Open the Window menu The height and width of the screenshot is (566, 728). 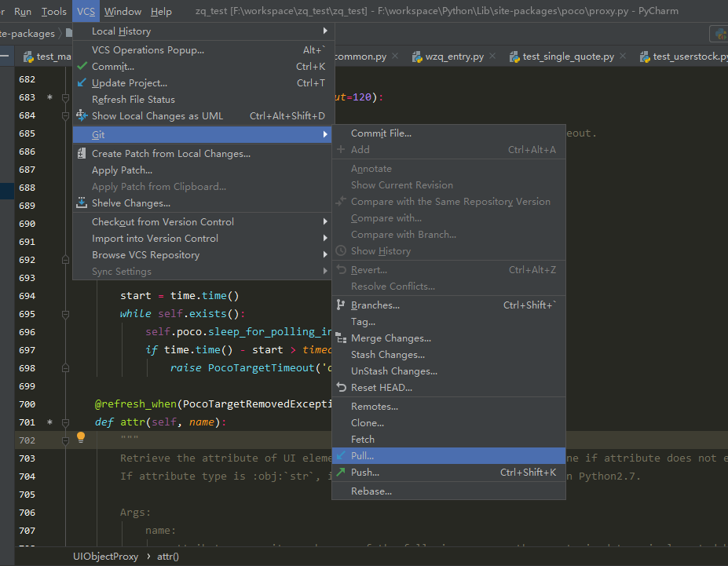[x=123, y=11]
